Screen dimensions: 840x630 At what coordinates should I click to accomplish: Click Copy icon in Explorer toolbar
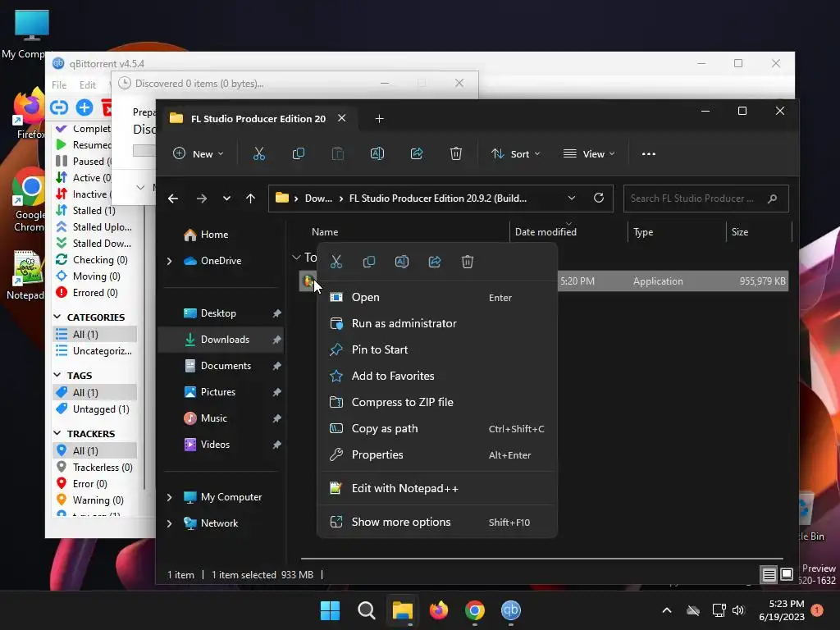(299, 153)
